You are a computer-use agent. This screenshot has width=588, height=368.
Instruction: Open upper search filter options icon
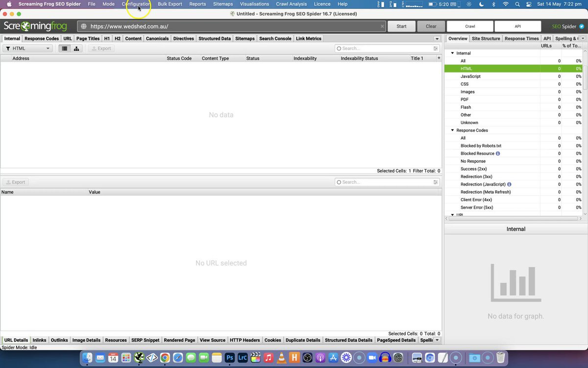coord(436,49)
